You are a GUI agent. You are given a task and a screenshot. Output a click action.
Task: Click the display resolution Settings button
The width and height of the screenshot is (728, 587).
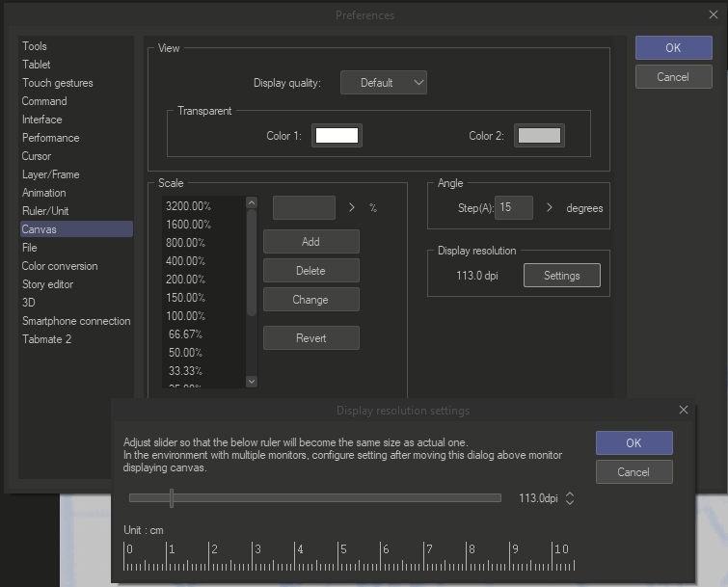[561, 276]
